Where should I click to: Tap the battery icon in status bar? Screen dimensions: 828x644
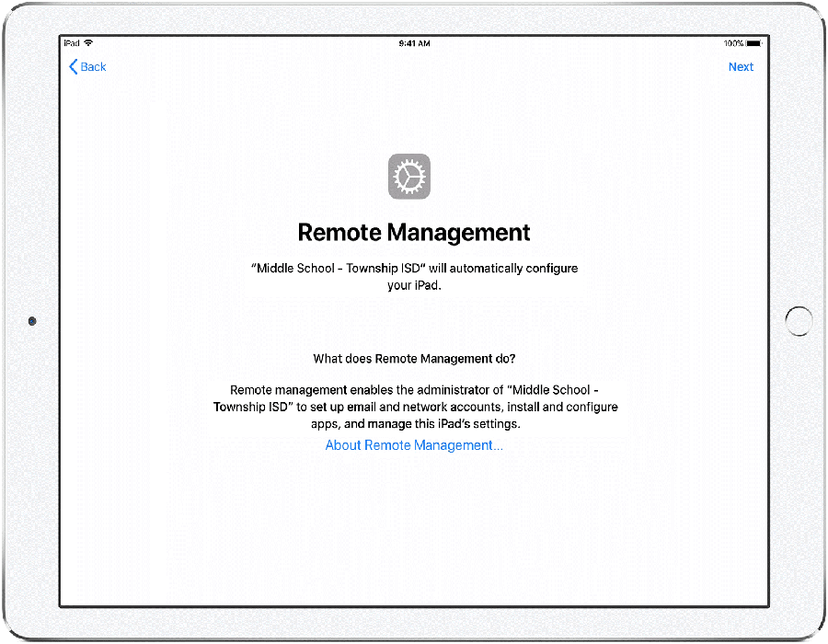[754, 43]
